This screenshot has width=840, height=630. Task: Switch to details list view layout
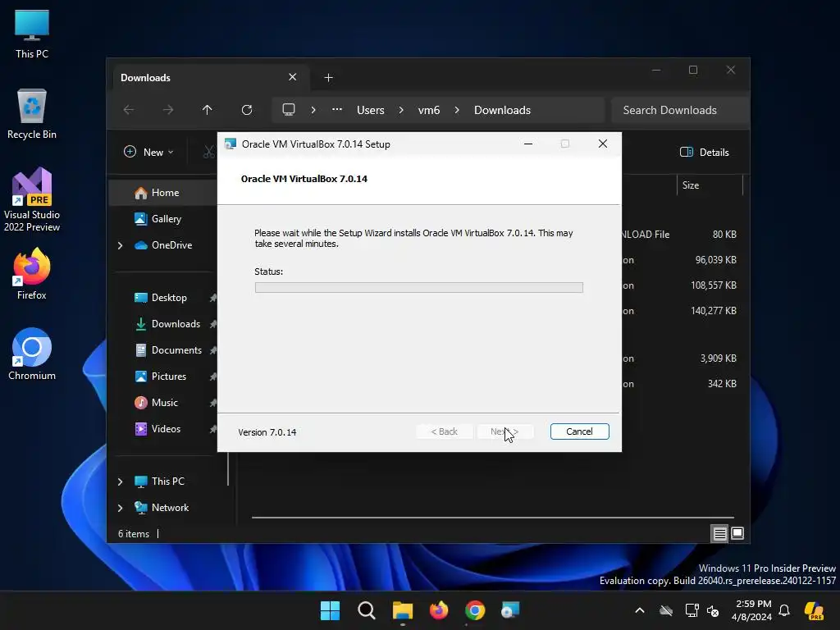pos(719,533)
